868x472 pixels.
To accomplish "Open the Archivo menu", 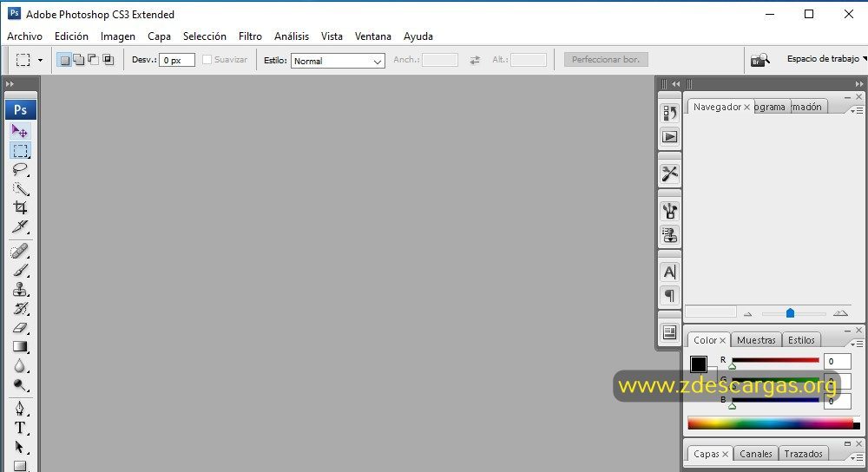I will [x=24, y=36].
